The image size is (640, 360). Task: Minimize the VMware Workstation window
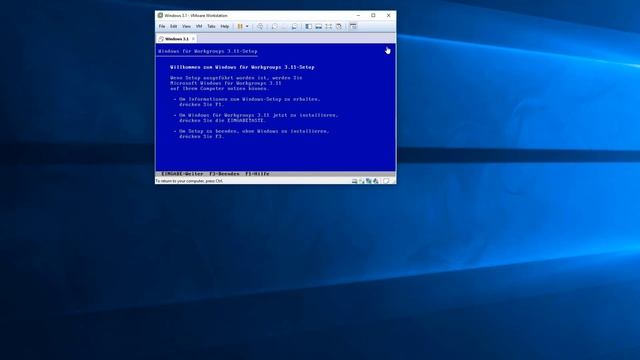(358, 15)
